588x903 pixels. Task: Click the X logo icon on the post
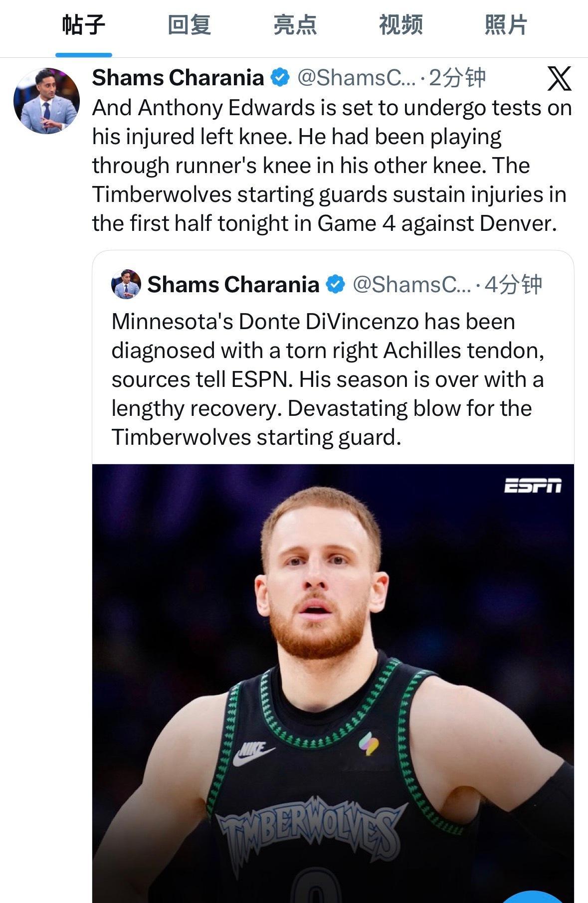559,79
